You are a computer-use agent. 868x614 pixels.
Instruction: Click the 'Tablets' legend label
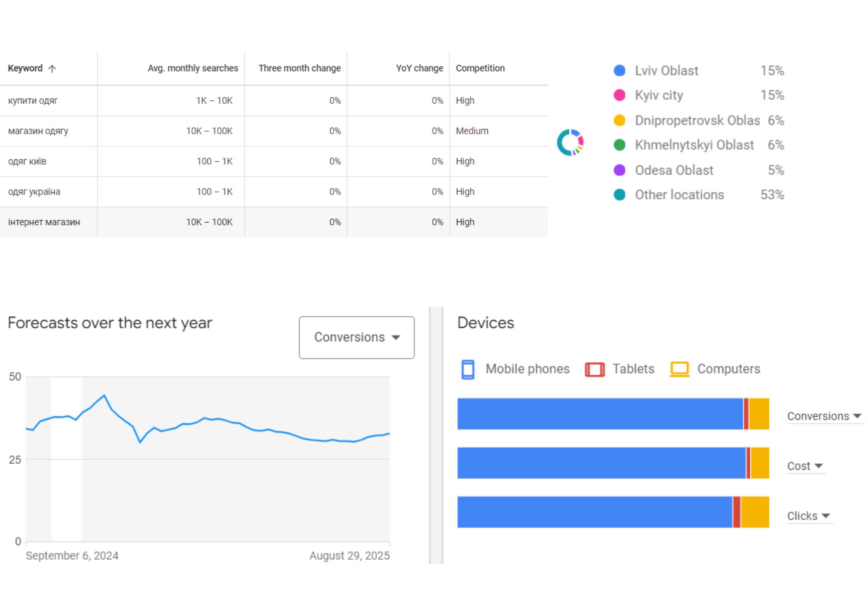633,369
